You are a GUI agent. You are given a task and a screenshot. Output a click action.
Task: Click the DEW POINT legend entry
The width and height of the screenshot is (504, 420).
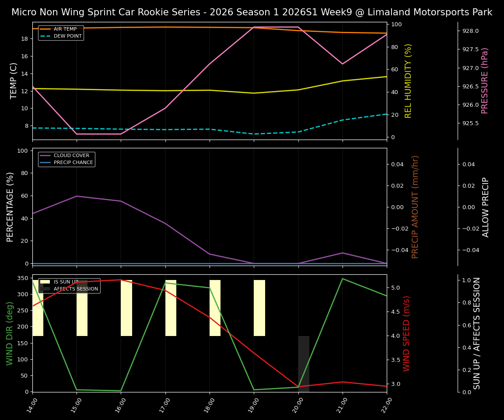[x=67, y=36]
